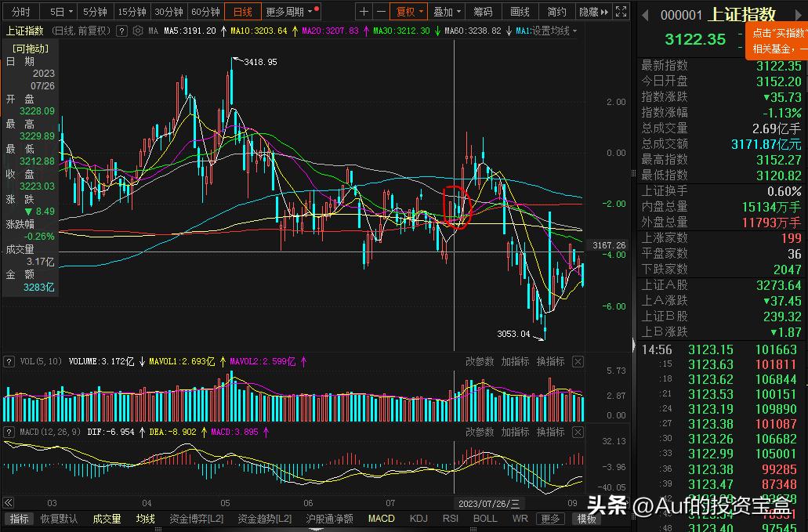This screenshot has width=808, height=532.
Task: Switch to 简约 mode
Action: [x=556, y=11]
